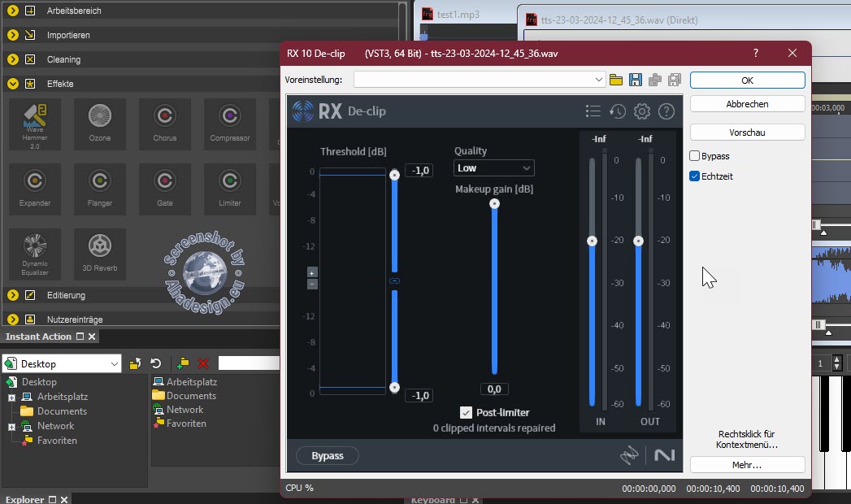Expand the Cleaning section
The height and width of the screenshot is (504, 851).
[13, 59]
